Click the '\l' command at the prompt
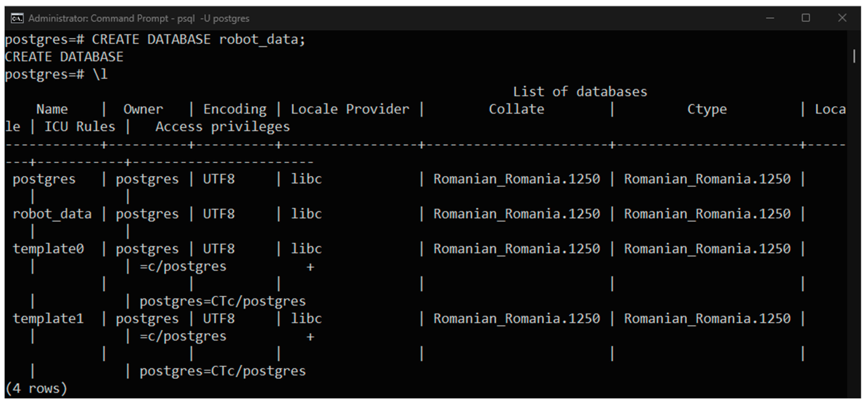 point(100,74)
